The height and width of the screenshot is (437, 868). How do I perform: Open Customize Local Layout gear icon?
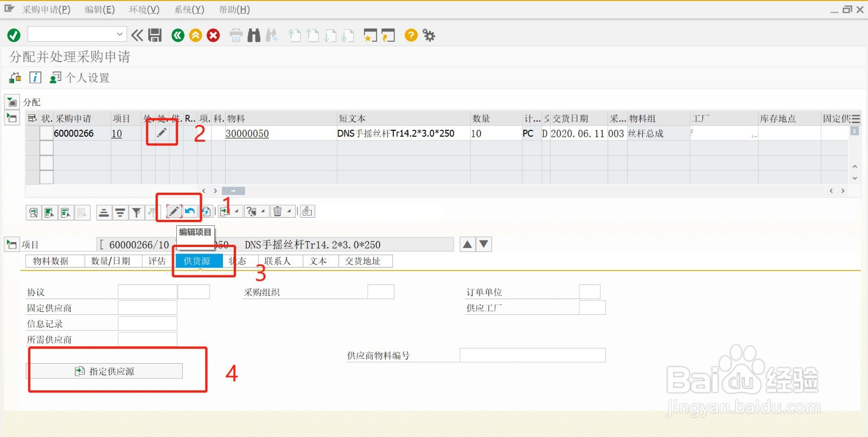pyautogui.click(x=429, y=35)
